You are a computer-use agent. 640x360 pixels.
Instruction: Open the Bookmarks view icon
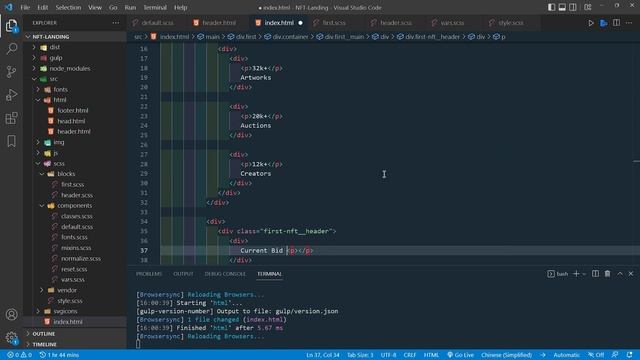11,141
